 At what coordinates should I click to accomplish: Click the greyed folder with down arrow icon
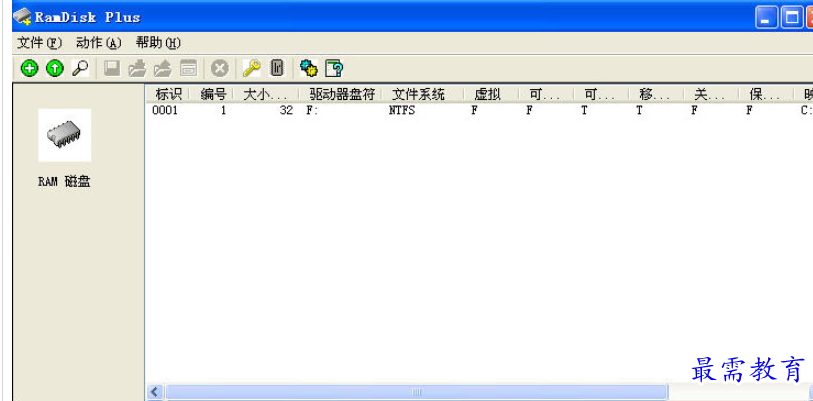(x=137, y=68)
